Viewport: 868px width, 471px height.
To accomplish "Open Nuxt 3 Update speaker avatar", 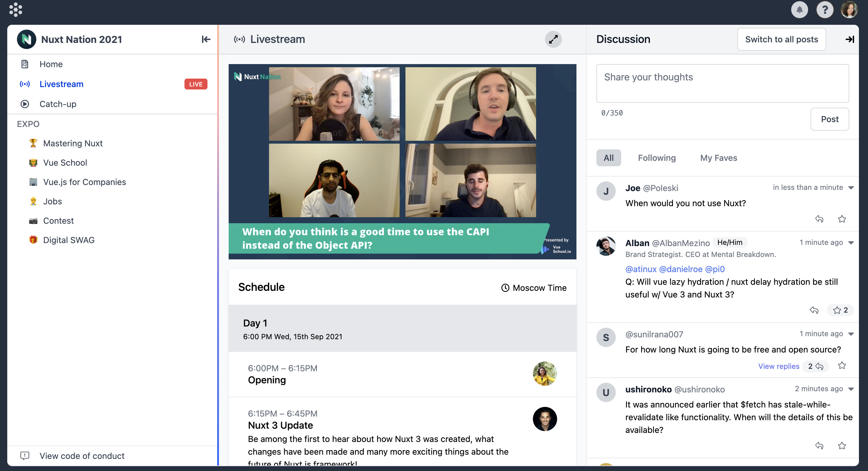I will (x=544, y=419).
